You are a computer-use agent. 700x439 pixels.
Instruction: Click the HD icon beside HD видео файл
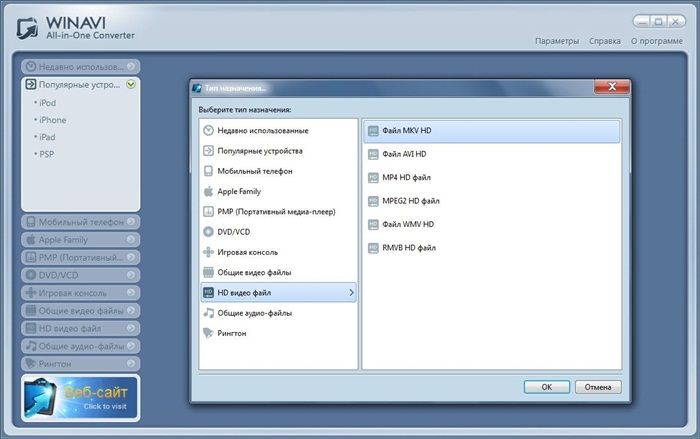(208, 293)
